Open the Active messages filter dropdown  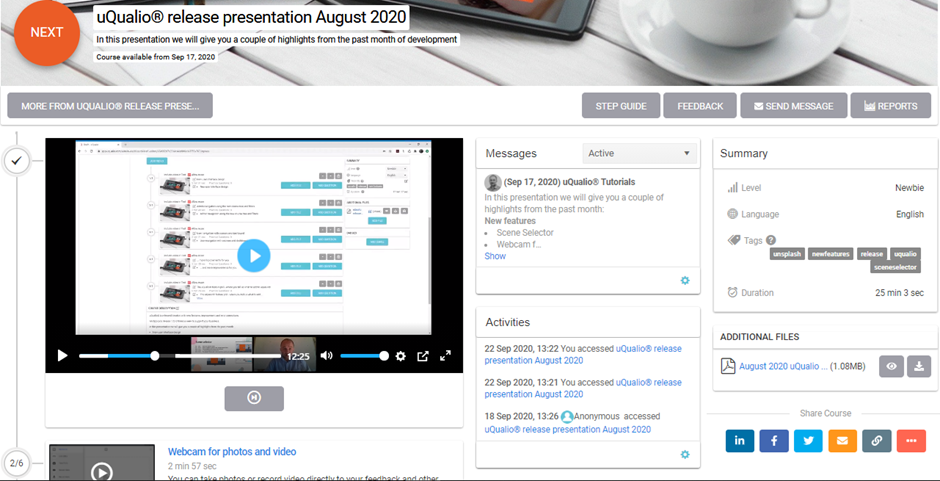click(x=640, y=154)
